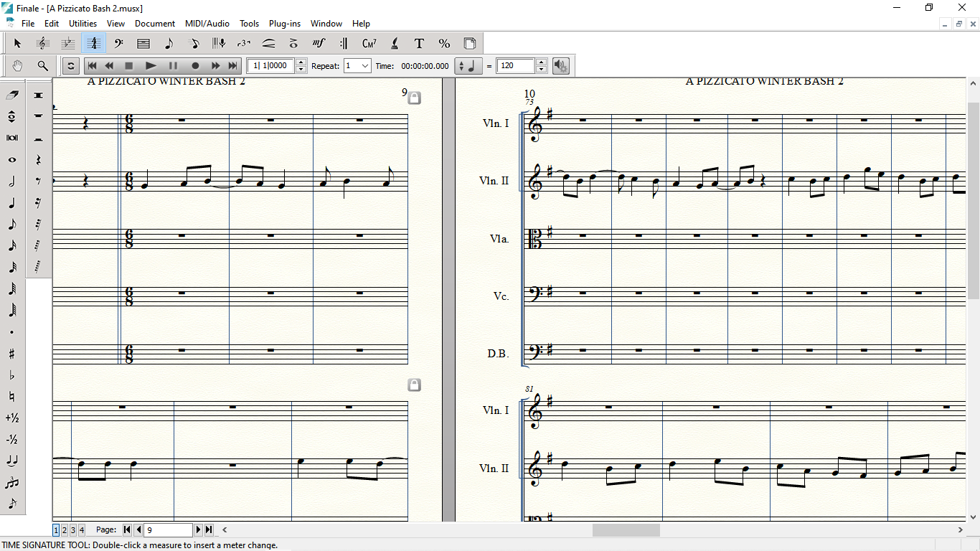Select the Chord tool (CM7 icon)

pyautogui.click(x=369, y=44)
